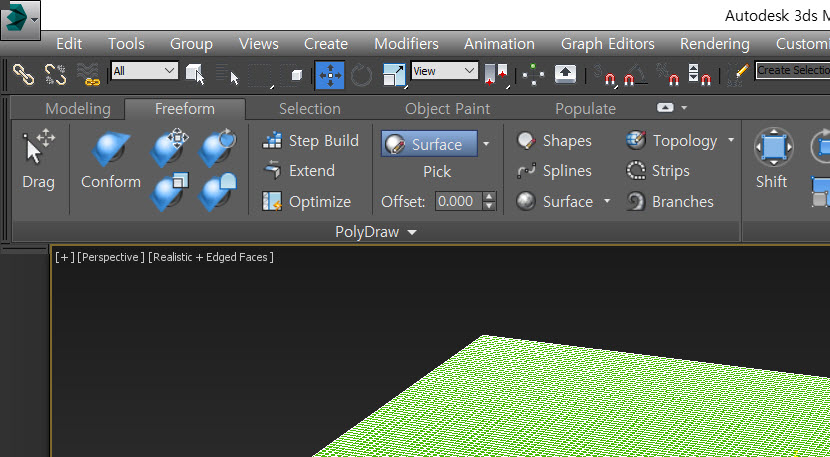Activate the Optimize tool

pos(307,202)
